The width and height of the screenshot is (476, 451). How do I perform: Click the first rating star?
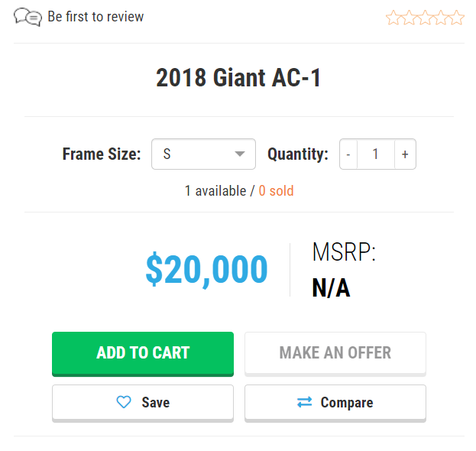(x=393, y=18)
